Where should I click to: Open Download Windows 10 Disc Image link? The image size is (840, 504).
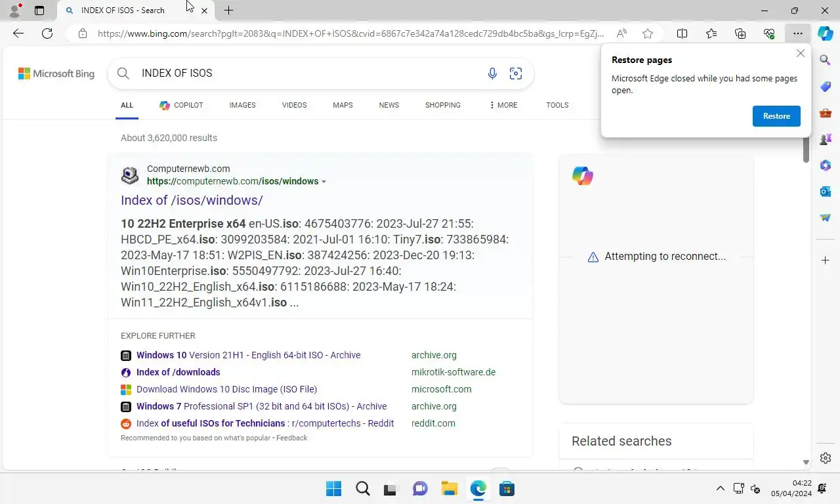226,389
